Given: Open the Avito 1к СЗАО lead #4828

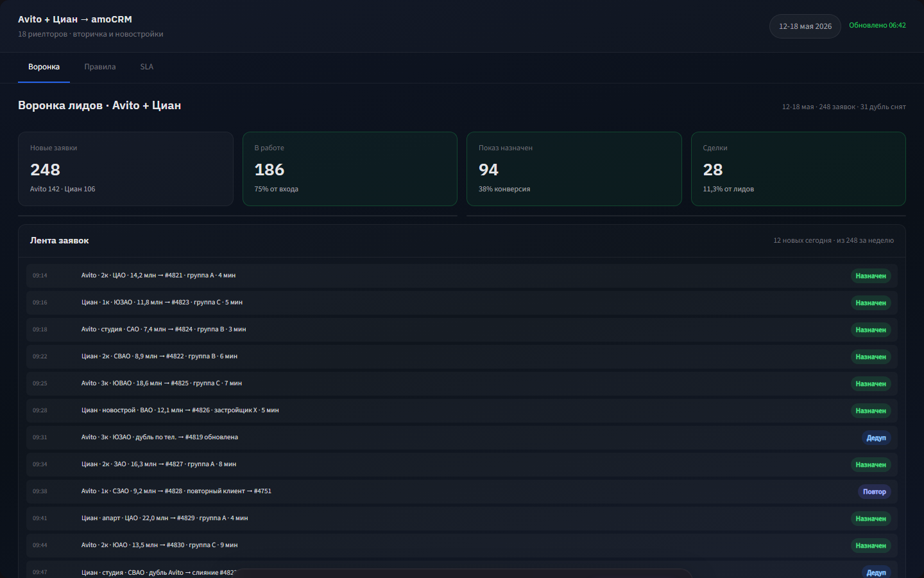Looking at the screenshot, I should (462, 491).
